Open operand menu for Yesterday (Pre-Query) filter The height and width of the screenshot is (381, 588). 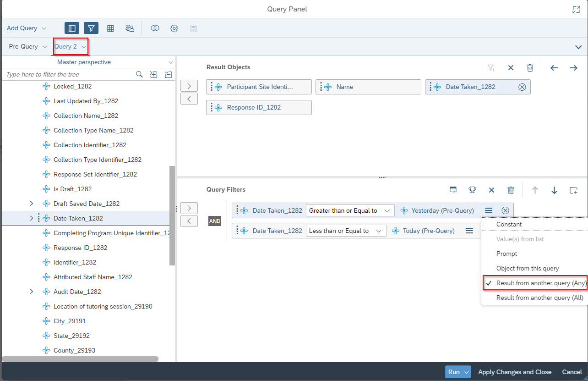pos(489,210)
